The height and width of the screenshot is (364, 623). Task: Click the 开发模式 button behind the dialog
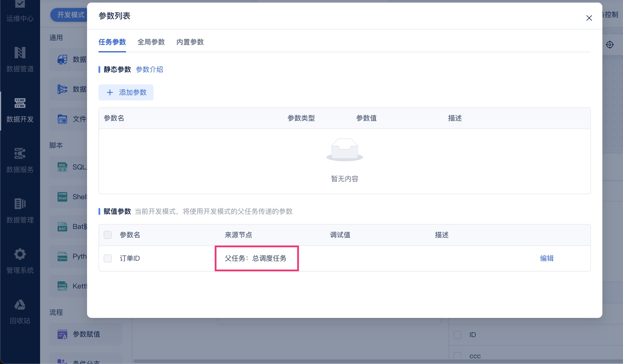pos(69,15)
